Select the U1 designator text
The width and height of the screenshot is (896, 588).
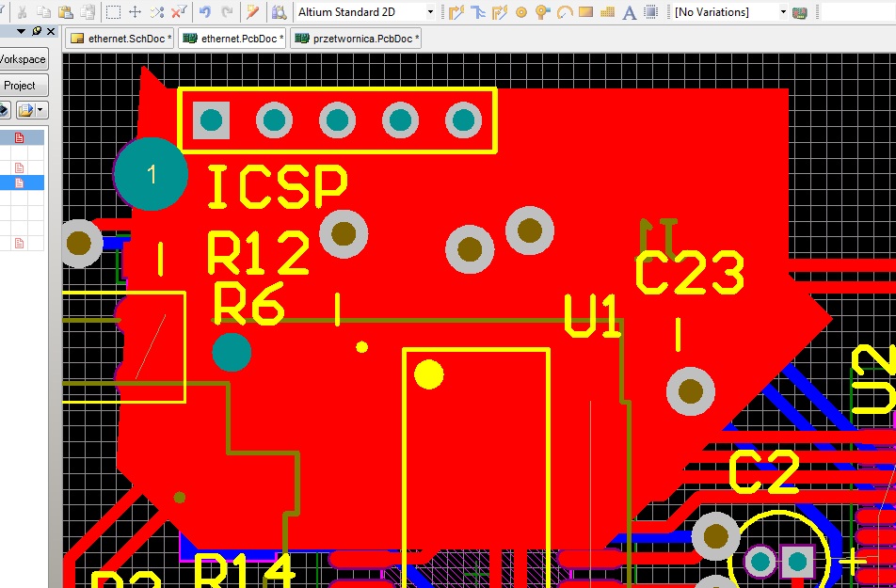coord(592,316)
